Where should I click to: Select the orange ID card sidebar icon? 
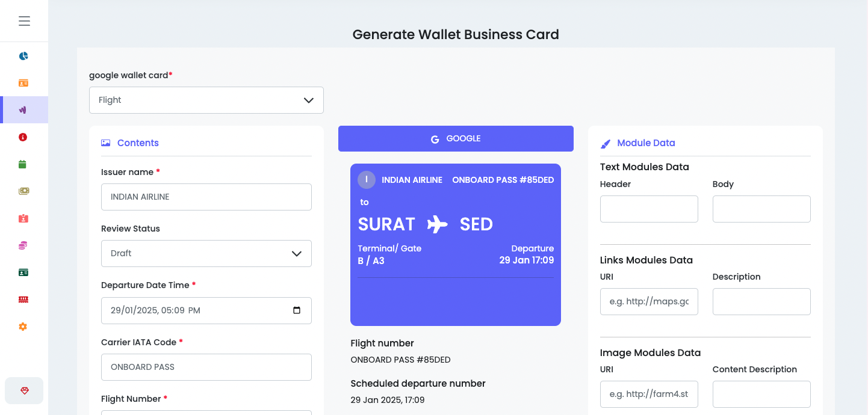coord(24,82)
